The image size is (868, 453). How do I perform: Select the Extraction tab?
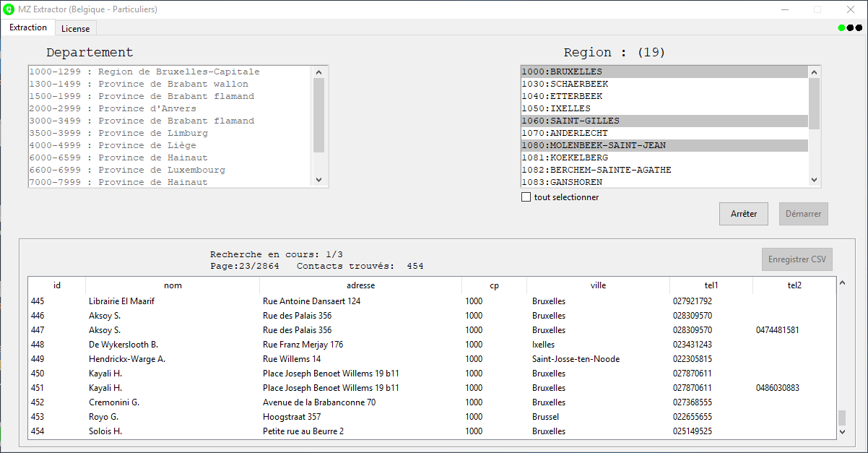(28, 27)
